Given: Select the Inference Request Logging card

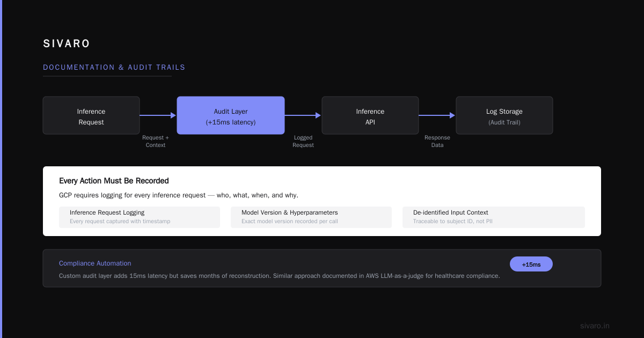Looking at the screenshot, I should click(x=140, y=217).
